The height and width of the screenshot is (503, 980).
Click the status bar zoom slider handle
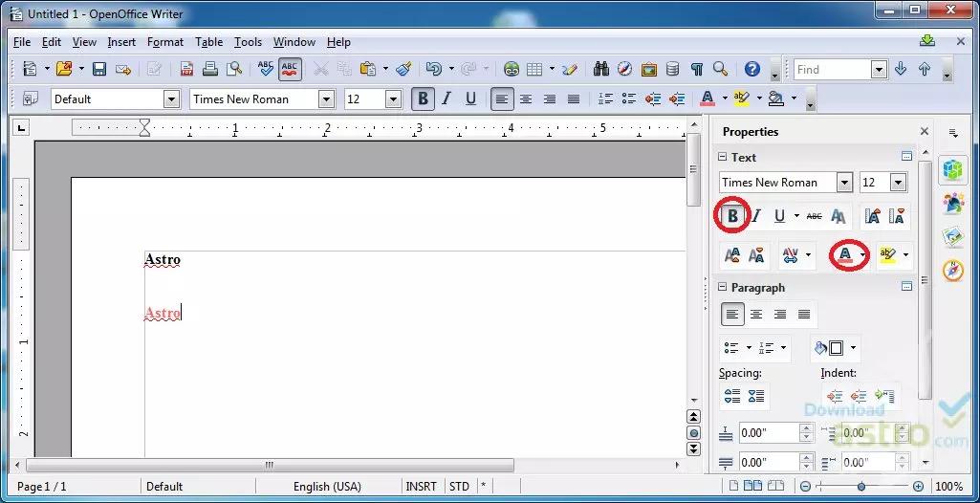861,486
